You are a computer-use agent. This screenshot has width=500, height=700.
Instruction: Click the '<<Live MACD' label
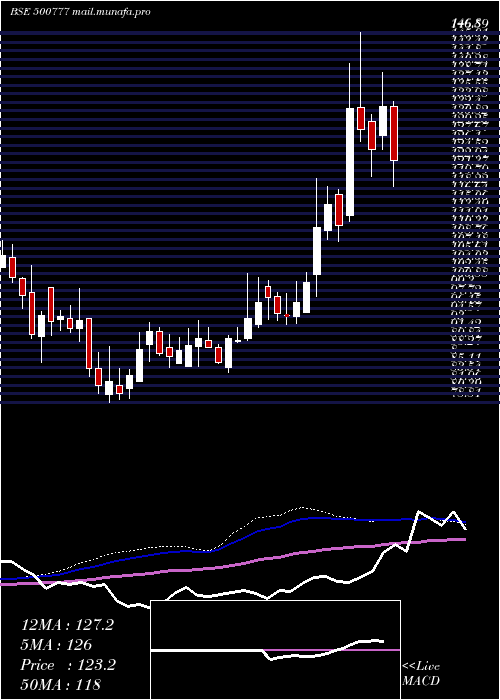pyautogui.click(x=421, y=674)
